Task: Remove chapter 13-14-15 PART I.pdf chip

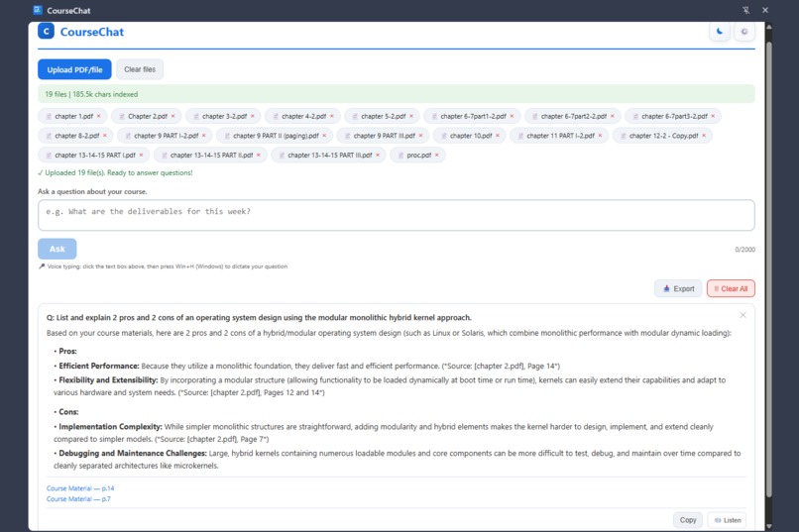Action: click(x=141, y=156)
